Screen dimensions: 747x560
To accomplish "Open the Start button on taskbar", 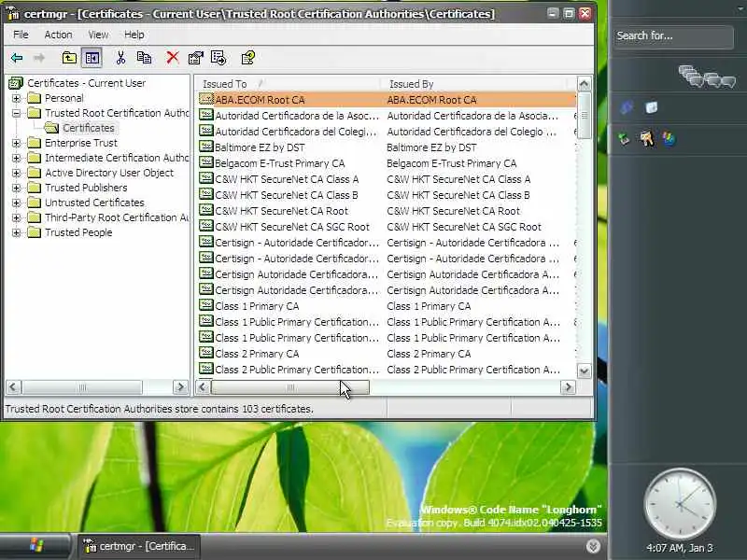I will point(35,546).
